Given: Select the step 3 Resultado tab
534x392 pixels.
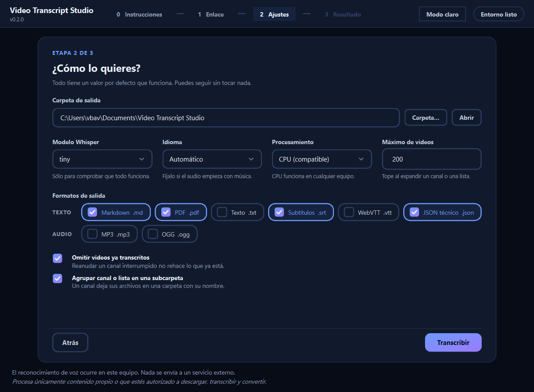Looking at the screenshot, I should click(343, 14).
